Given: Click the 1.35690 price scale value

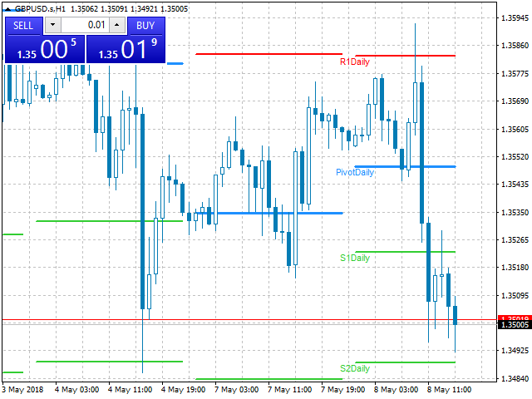Looking at the screenshot, I should [x=515, y=101].
